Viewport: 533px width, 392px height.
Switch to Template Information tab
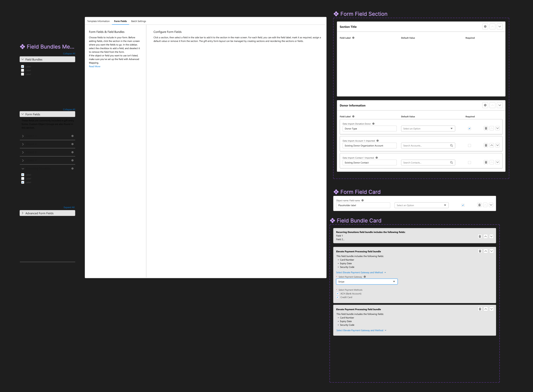(98, 21)
